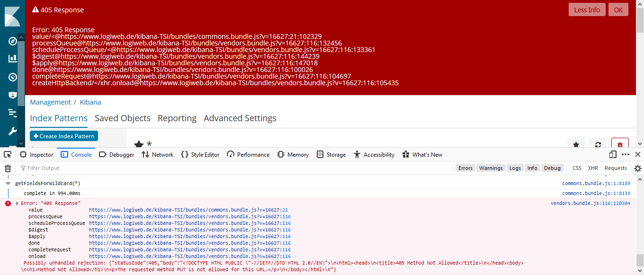
Task: Open the Advanced Settings tab
Action: (x=240, y=118)
